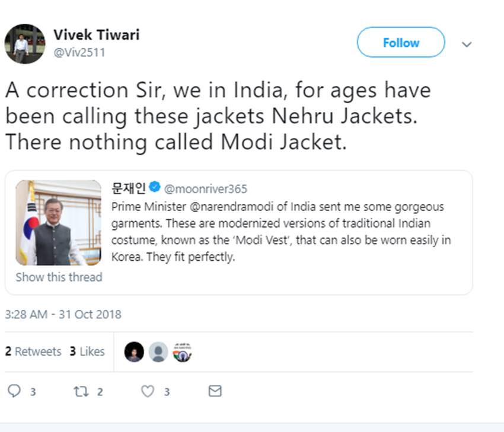
Task: View the 2 Retweets list
Action: coord(33,351)
